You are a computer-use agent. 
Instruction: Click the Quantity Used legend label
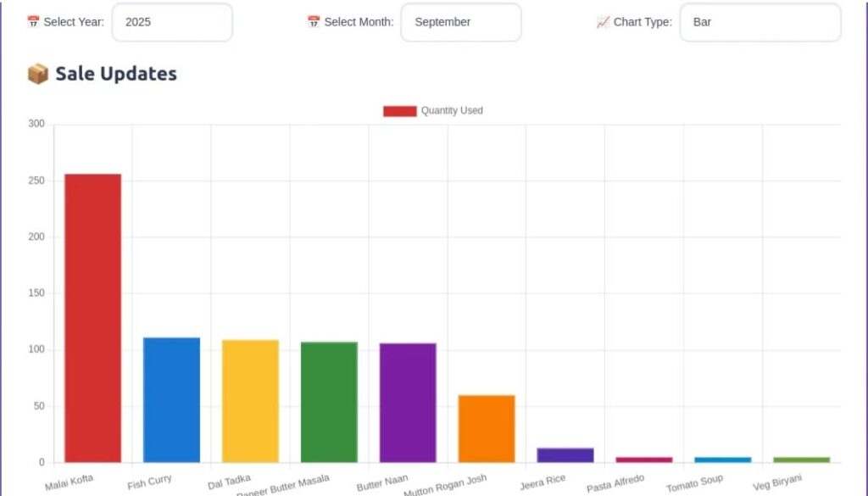coord(452,111)
